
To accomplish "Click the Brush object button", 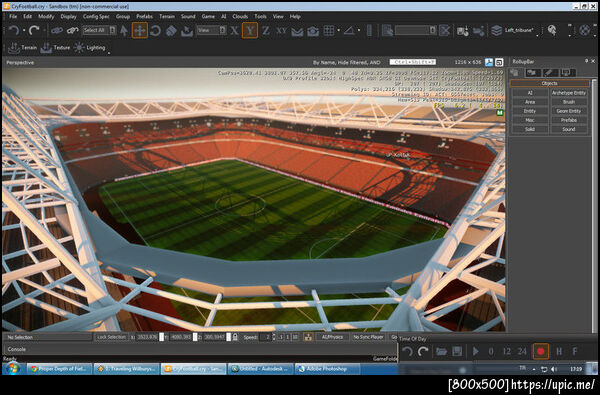I will 569,102.
